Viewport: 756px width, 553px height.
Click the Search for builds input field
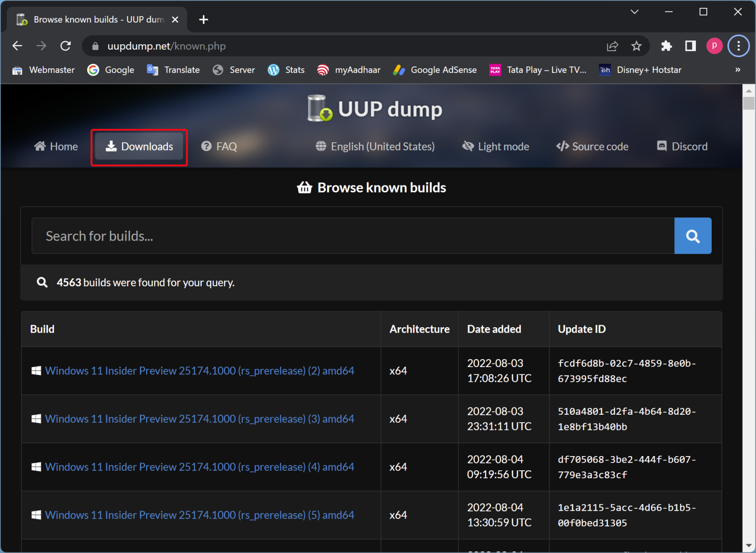pos(353,236)
